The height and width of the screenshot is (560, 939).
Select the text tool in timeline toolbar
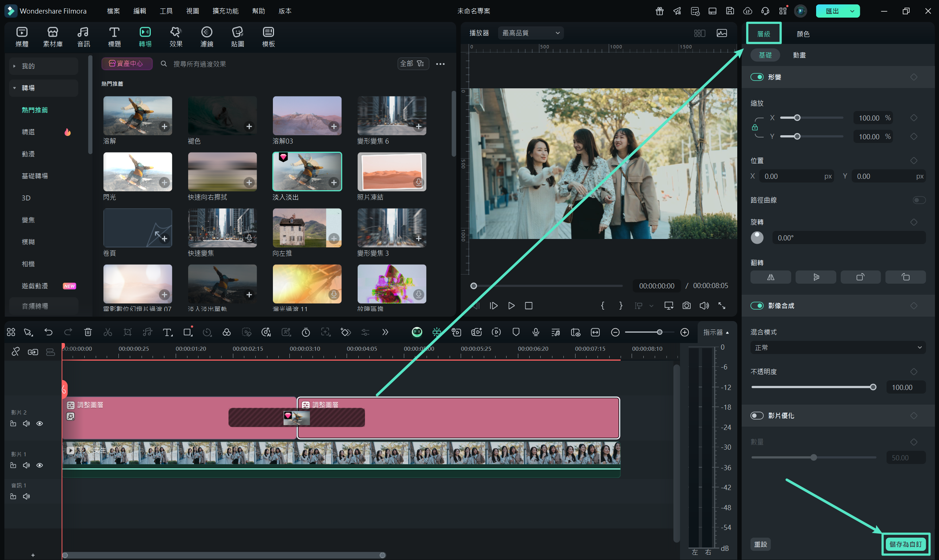tap(167, 332)
